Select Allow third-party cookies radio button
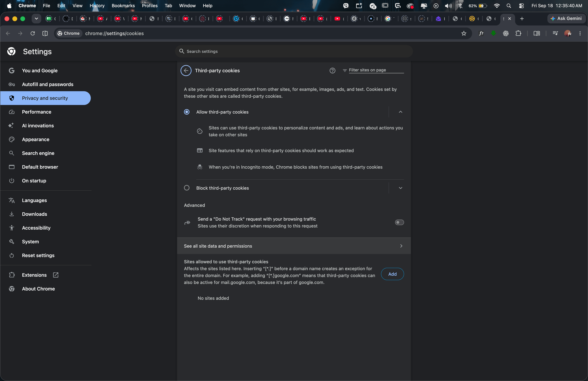This screenshot has height=381, width=588. (187, 112)
